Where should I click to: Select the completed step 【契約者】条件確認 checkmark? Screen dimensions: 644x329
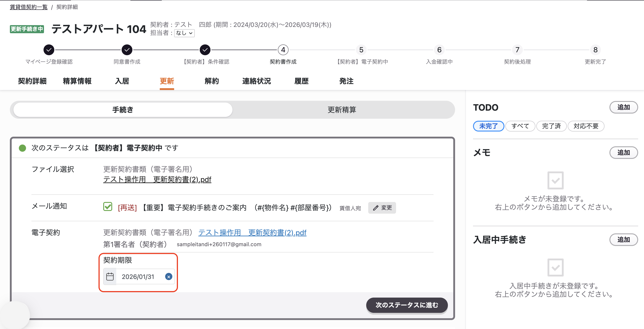205,50
